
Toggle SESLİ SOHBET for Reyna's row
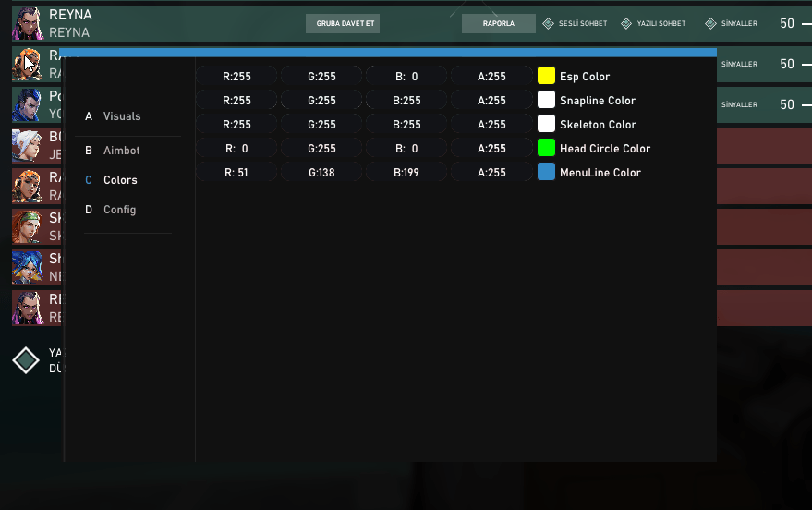pos(575,23)
